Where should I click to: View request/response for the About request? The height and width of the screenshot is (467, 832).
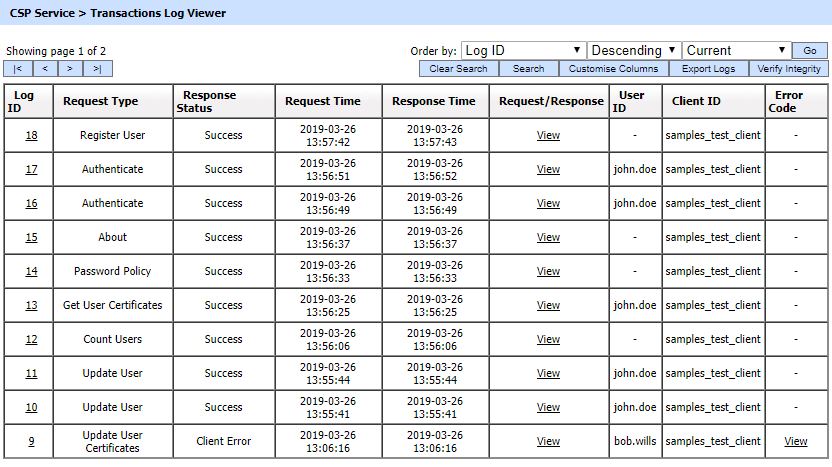tap(548, 238)
